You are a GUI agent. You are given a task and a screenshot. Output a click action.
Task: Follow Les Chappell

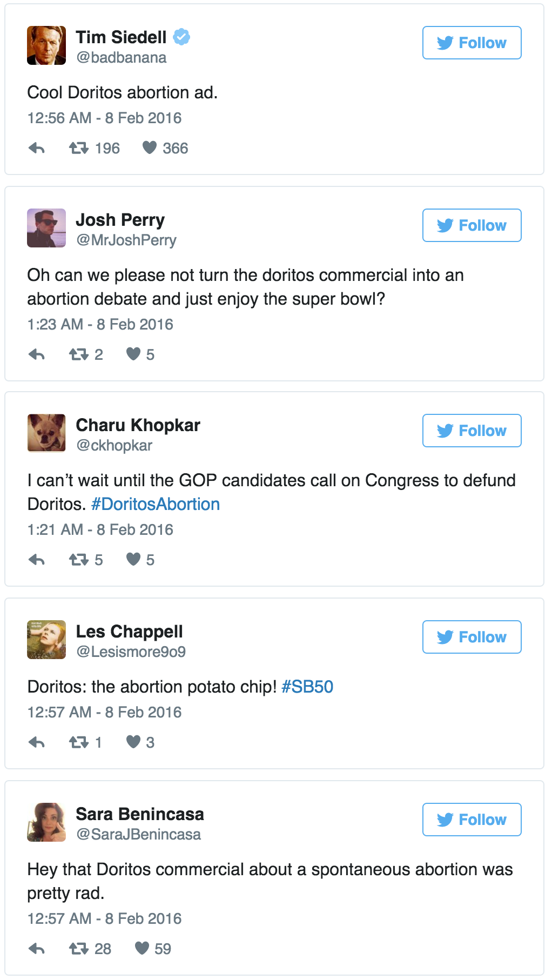[472, 637]
